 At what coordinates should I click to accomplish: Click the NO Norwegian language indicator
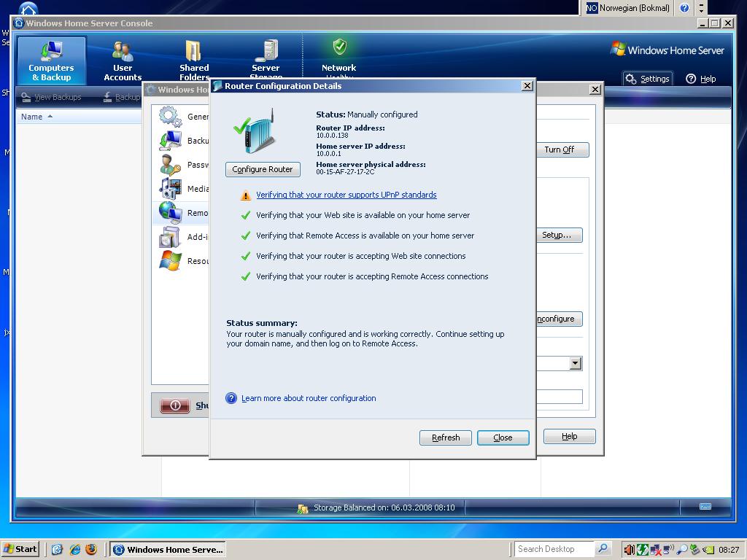[627, 7]
